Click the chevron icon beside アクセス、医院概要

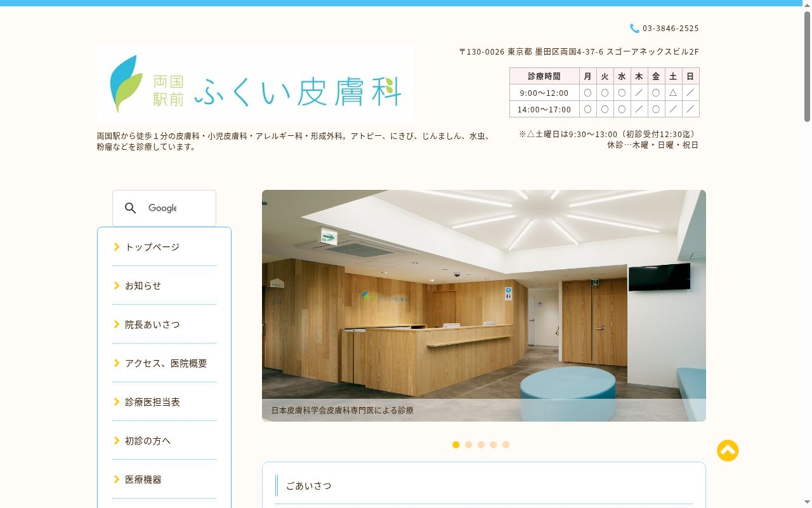point(117,363)
